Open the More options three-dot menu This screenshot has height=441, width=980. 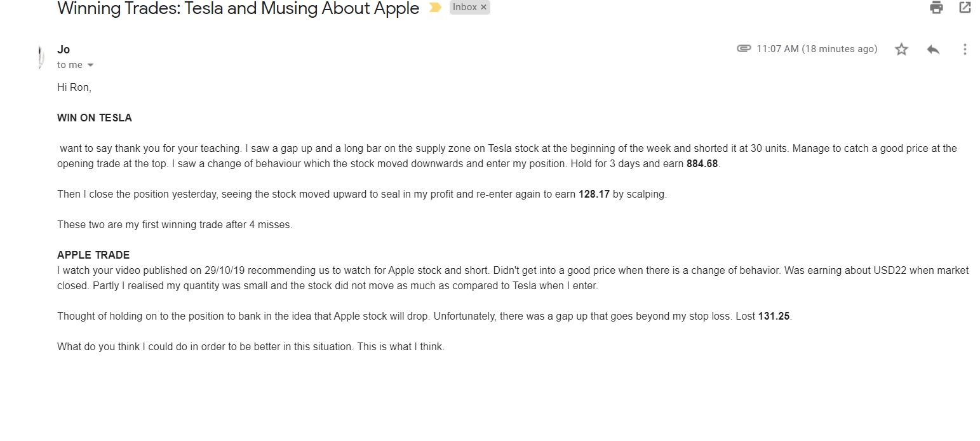tap(965, 50)
